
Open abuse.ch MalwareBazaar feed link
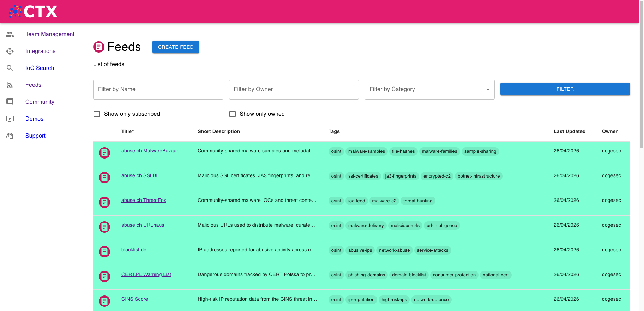click(x=150, y=151)
